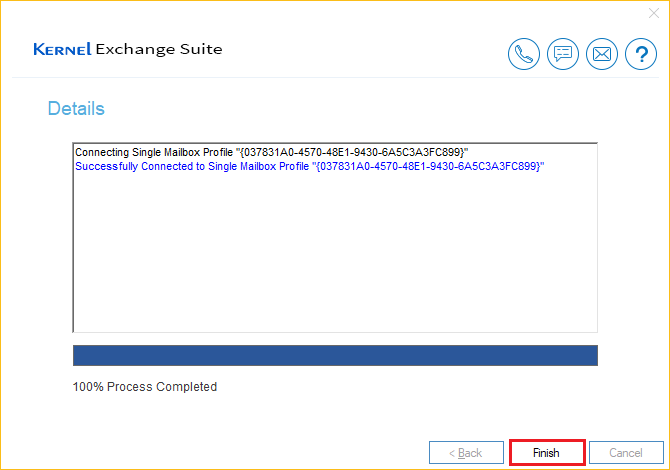The image size is (670, 470).
Task: Open the phone support contact icon
Action: point(523,54)
